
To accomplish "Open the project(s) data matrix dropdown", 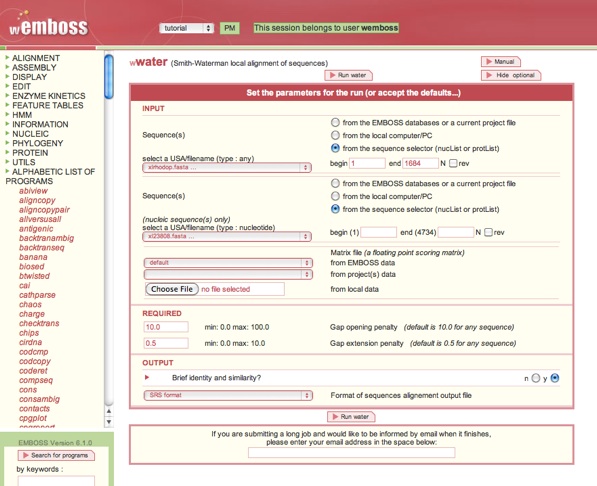I will (x=228, y=274).
